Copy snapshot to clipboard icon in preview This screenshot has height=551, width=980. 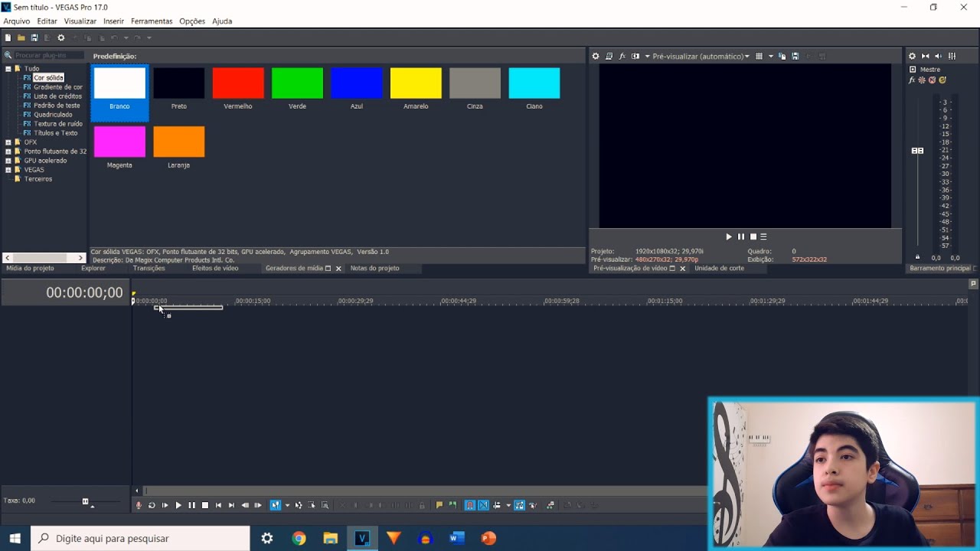click(782, 56)
